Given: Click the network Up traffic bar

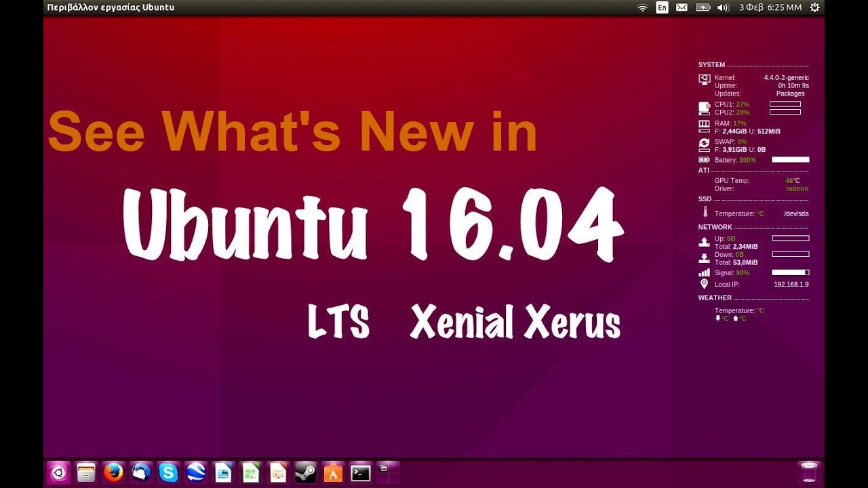Looking at the screenshot, I should click(x=791, y=239).
